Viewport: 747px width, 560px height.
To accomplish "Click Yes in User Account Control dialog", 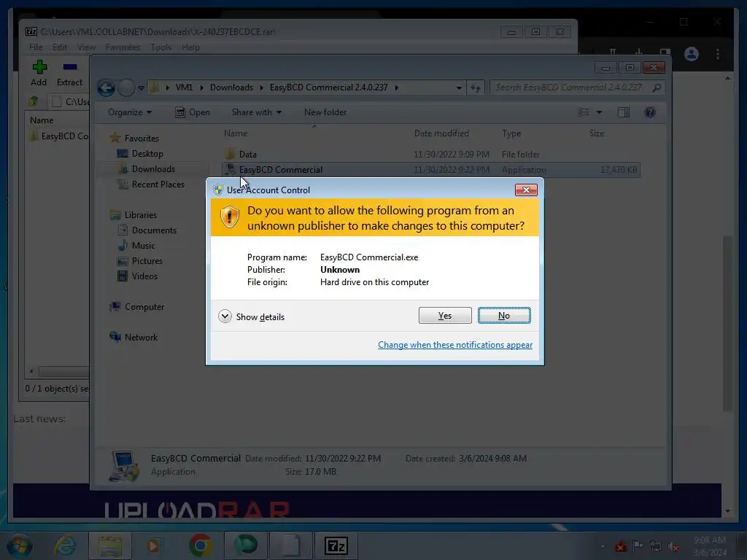I will coord(444,316).
